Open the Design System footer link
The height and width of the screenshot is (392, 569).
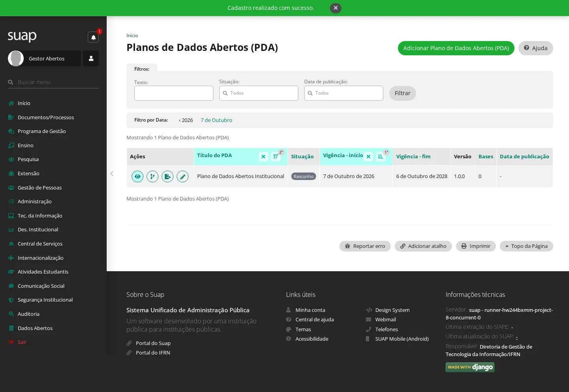(392, 310)
